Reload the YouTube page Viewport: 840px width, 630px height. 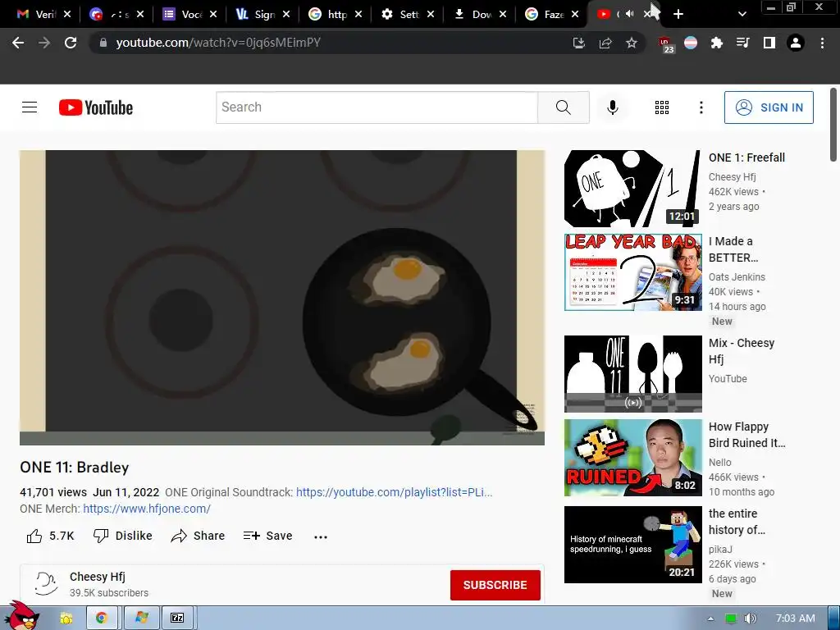click(71, 43)
